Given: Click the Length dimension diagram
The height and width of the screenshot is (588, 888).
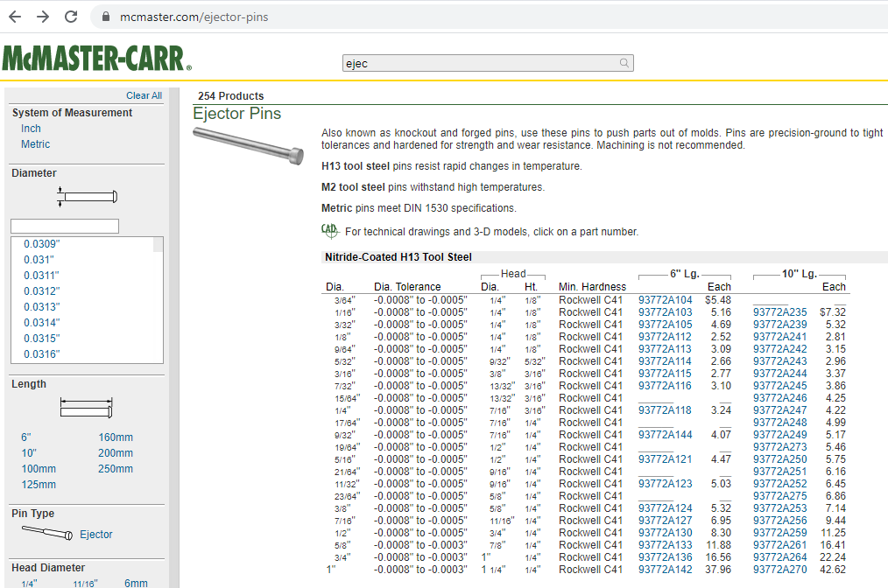Looking at the screenshot, I should pyautogui.click(x=86, y=408).
